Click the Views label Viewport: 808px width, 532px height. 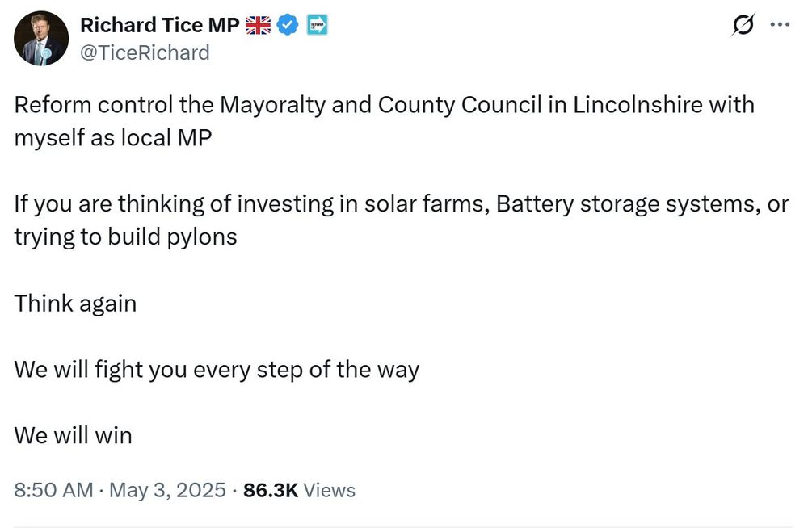click(x=330, y=490)
